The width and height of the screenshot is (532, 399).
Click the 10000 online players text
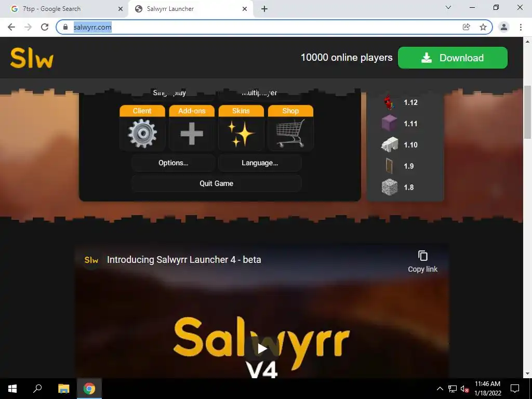tap(347, 57)
